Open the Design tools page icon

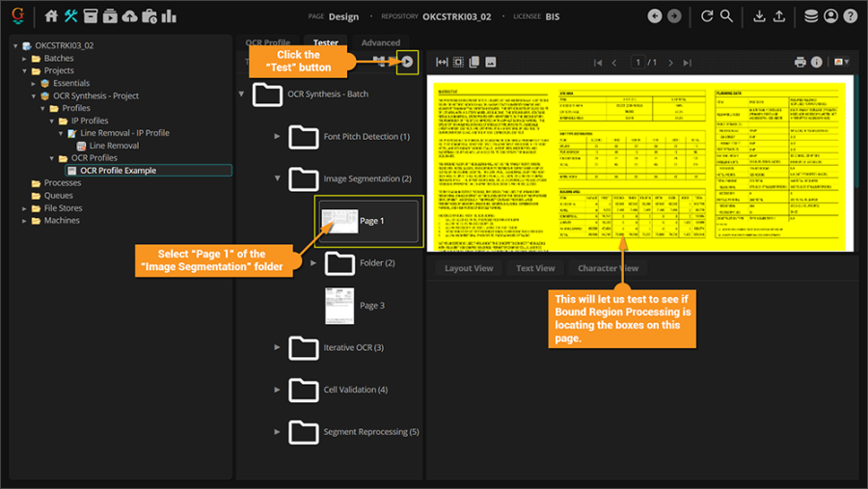coord(70,16)
